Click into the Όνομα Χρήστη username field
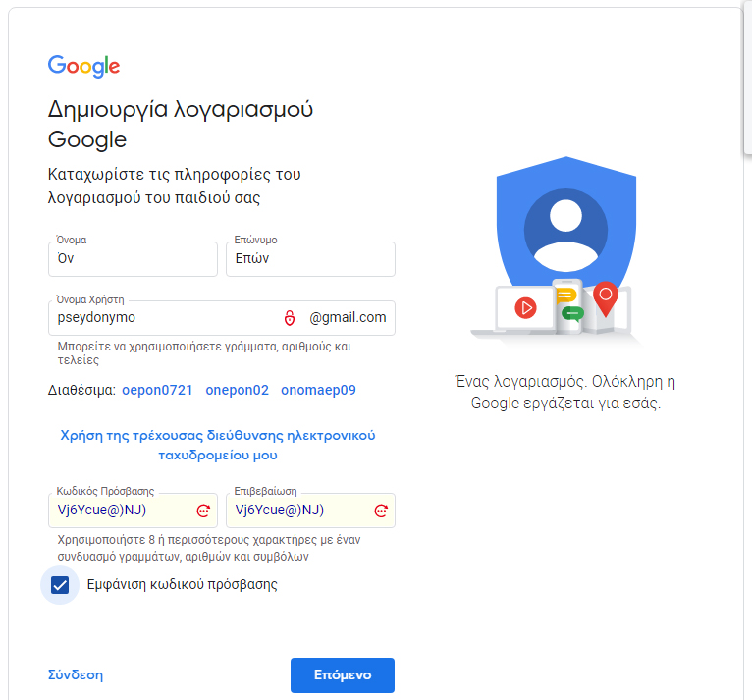The height and width of the screenshot is (700, 752). (162, 318)
